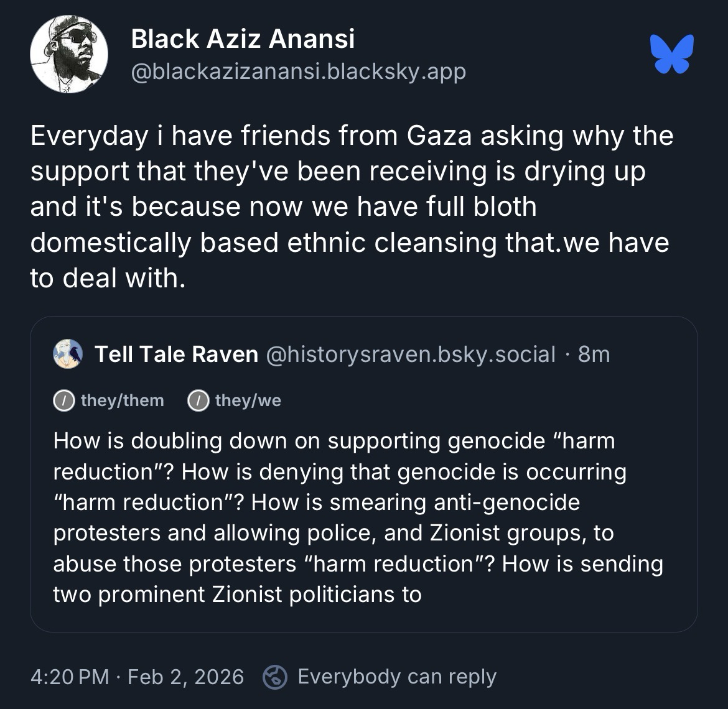
Task: Open Black Aziz Anansi's profile avatar
Action: pyautogui.click(x=68, y=54)
